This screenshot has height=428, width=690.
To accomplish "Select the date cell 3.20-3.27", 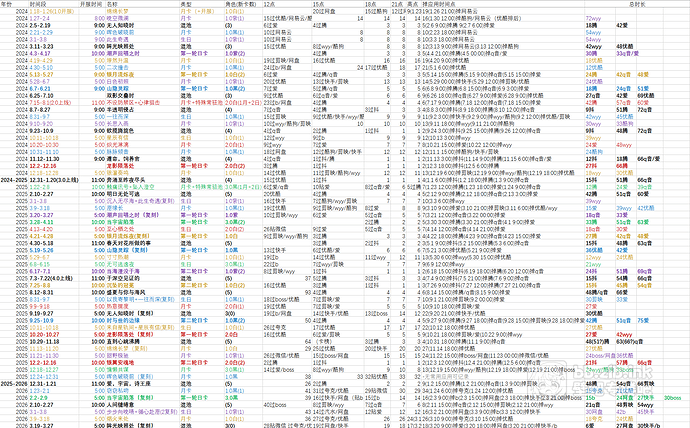I will 41,215.
